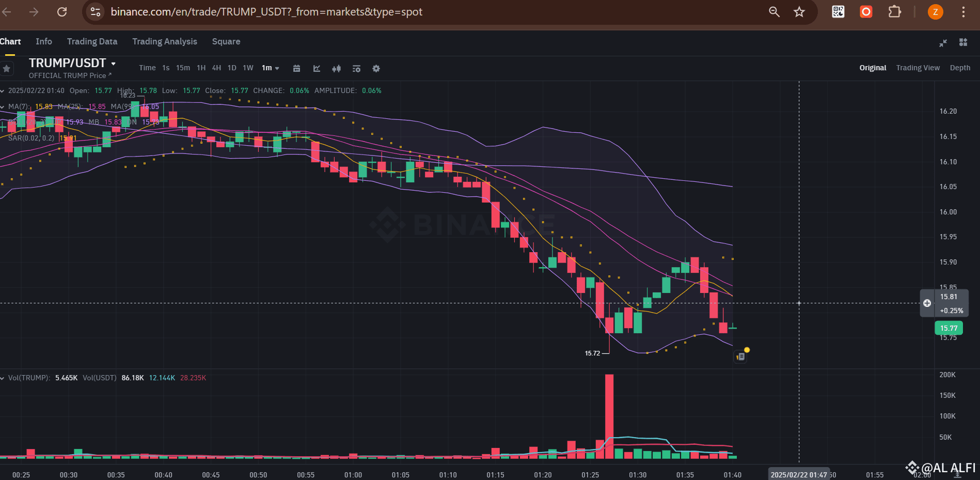Open the Info tab
Viewport: 980px width, 480px height.
(44, 41)
